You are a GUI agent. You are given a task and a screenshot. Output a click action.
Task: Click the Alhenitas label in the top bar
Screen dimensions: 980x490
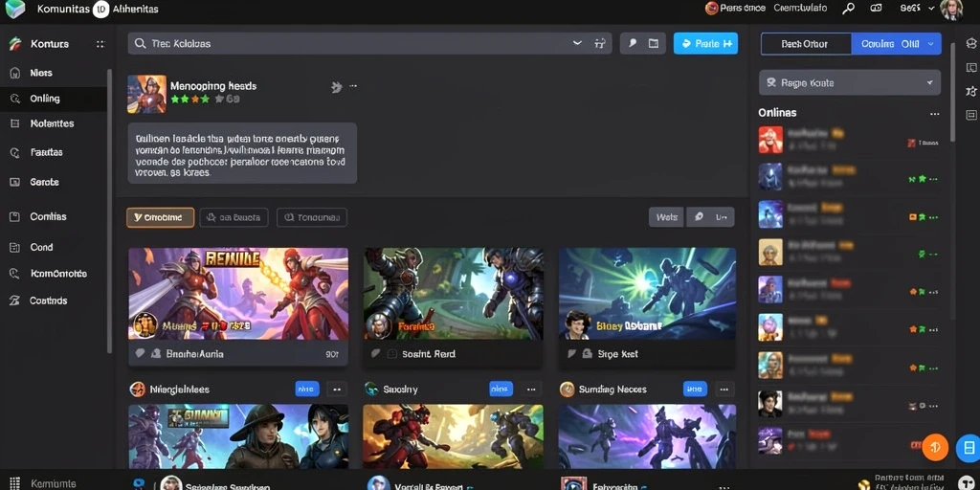coord(136,10)
